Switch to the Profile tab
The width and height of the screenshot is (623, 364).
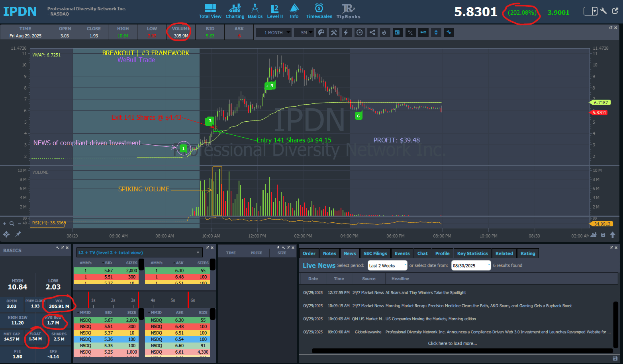[x=442, y=253]
